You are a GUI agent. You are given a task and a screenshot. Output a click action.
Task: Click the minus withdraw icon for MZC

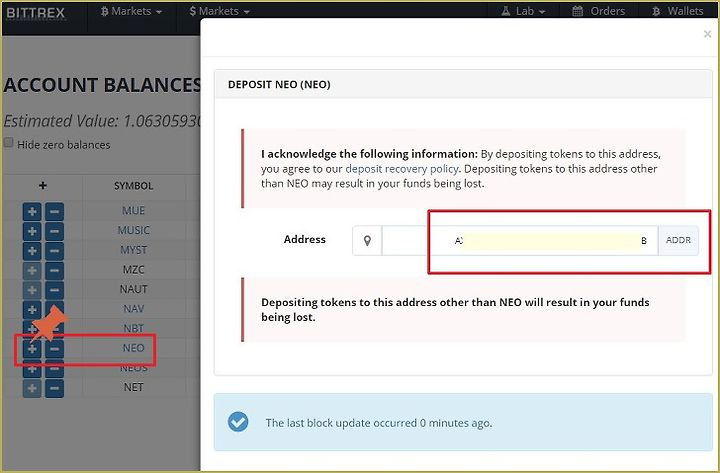[x=54, y=270]
